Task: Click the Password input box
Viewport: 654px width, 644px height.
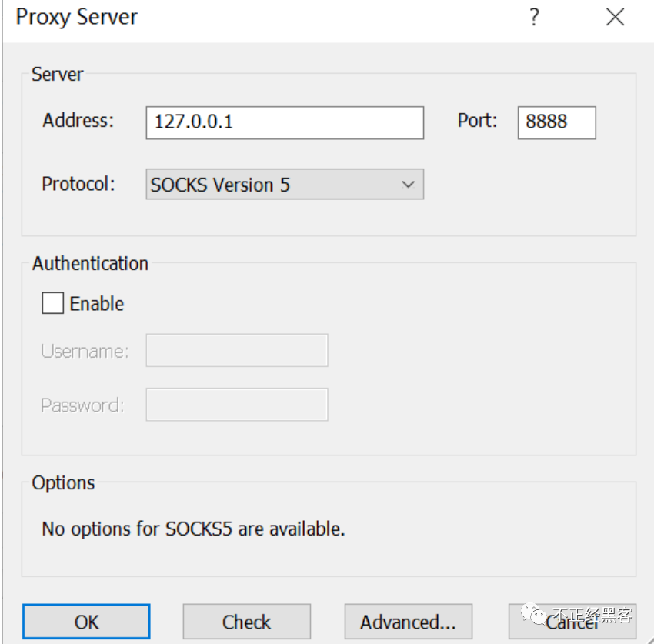Action: click(x=236, y=405)
